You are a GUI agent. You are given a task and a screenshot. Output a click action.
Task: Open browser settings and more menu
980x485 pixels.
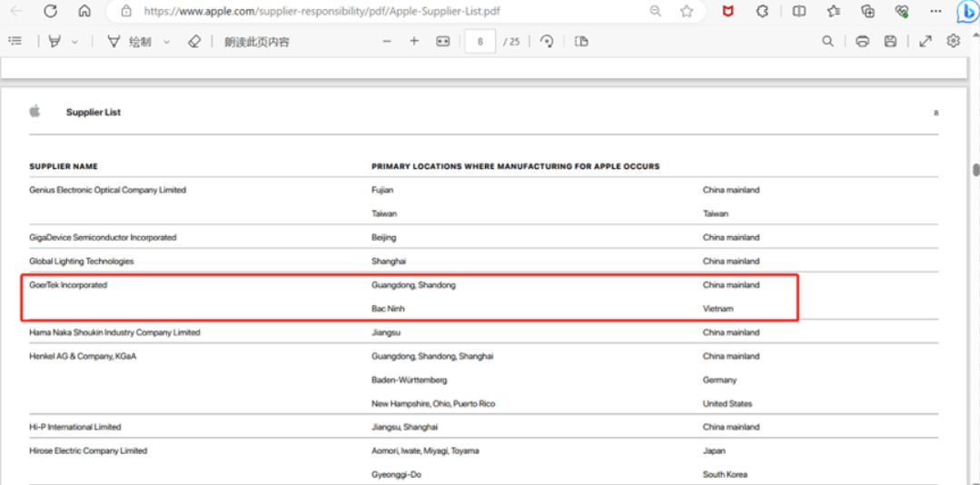click(x=936, y=12)
